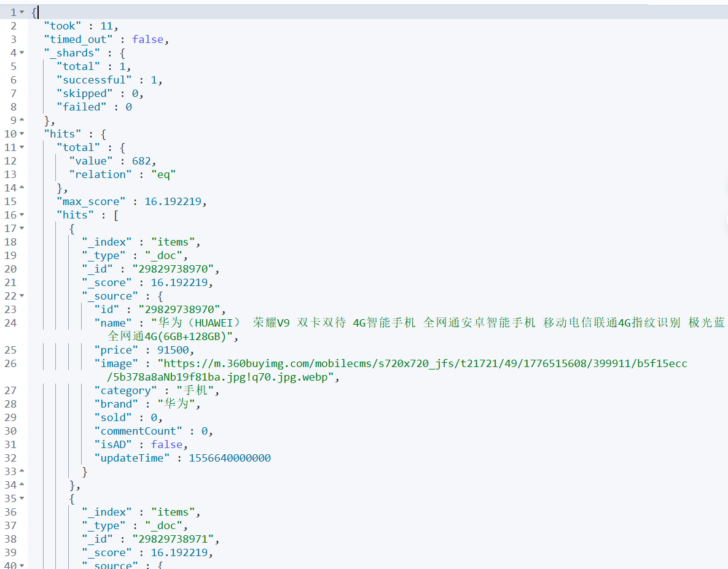Click the "timed_out" false value
Screen dimensions: 728x569
point(147,39)
